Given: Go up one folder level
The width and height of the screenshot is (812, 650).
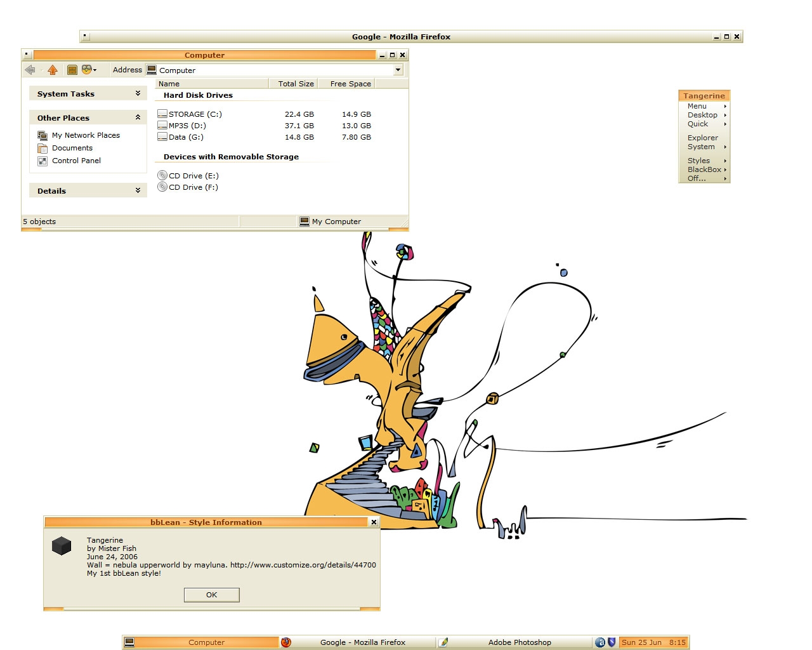Looking at the screenshot, I should click(x=53, y=70).
